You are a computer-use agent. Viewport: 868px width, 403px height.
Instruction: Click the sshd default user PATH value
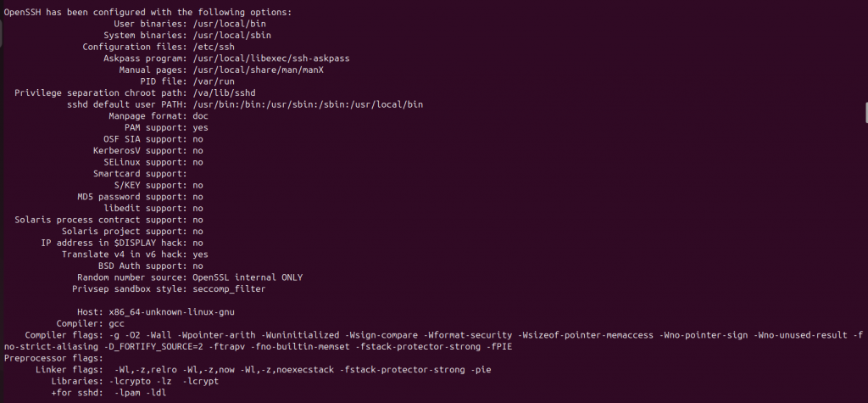point(308,104)
